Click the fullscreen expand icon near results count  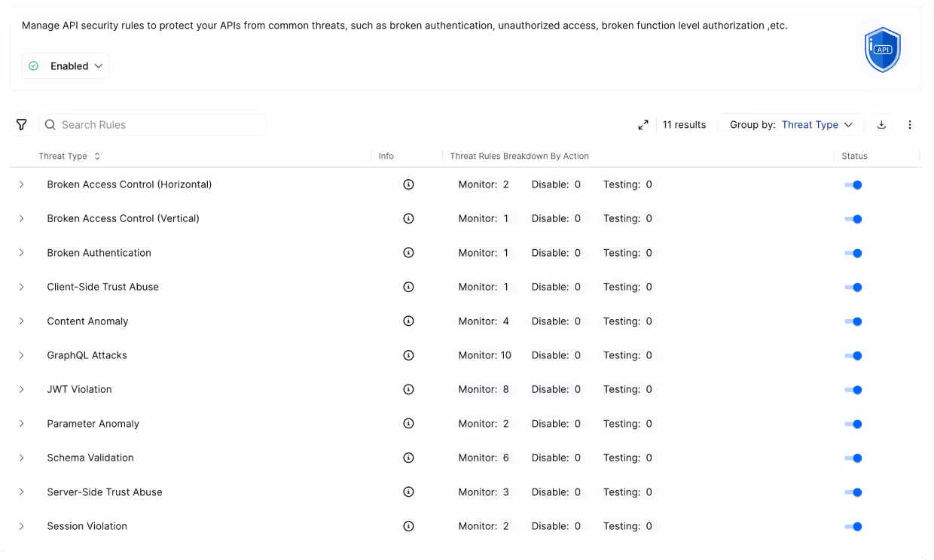(643, 125)
